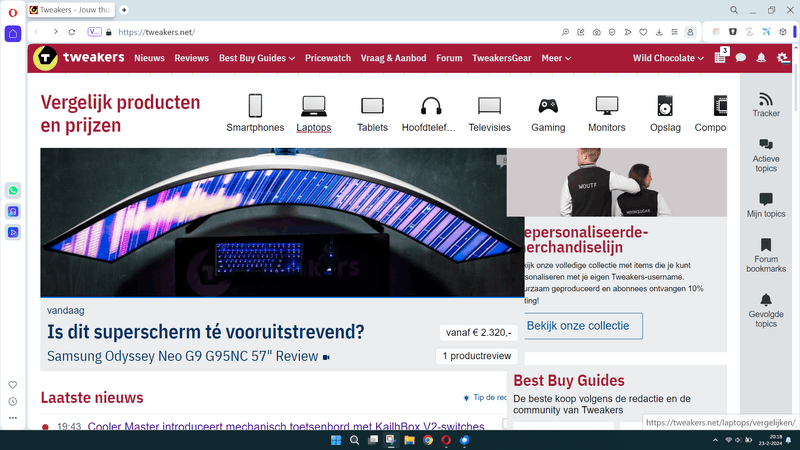Open Gevolgde topics sidebar item
The width and height of the screenshot is (800, 450).
766,310
